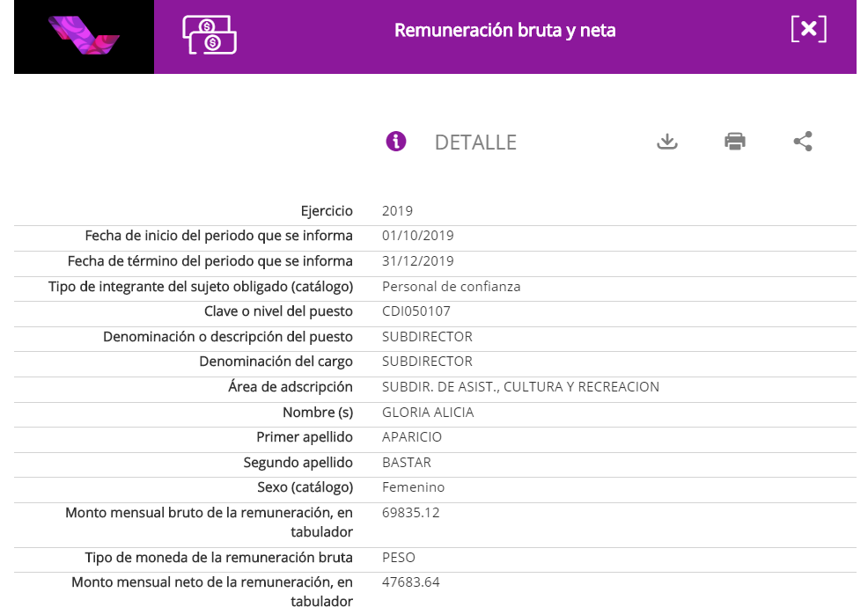Click the Denominación o descripción del puesto label
868x607 pixels.
coord(228,337)
